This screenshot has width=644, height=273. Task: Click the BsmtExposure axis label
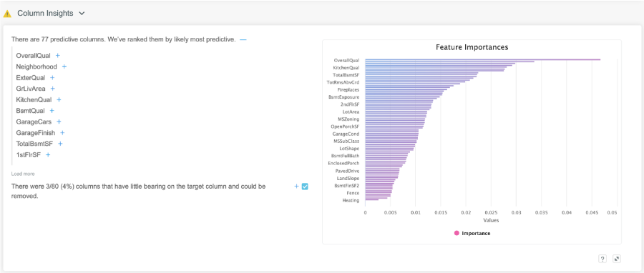(x=343, y=97)
